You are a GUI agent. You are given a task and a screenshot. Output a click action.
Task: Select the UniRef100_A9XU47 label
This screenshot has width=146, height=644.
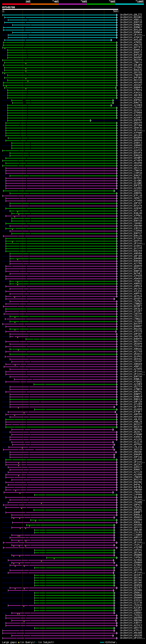pyautogui.click(x=131, y=85)
